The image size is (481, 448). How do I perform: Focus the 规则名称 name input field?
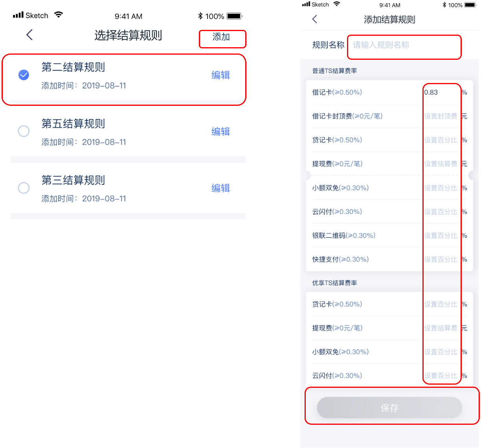click(404, 45)
